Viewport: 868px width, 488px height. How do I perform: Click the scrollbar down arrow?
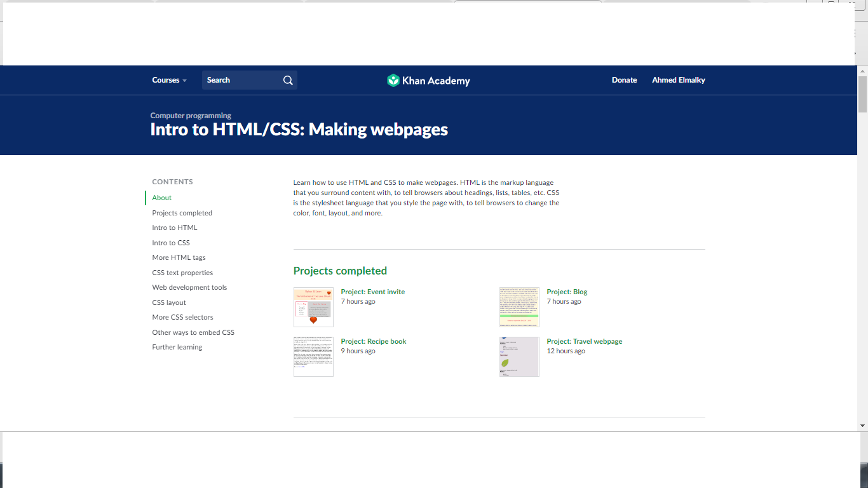(x=862, y=426)
